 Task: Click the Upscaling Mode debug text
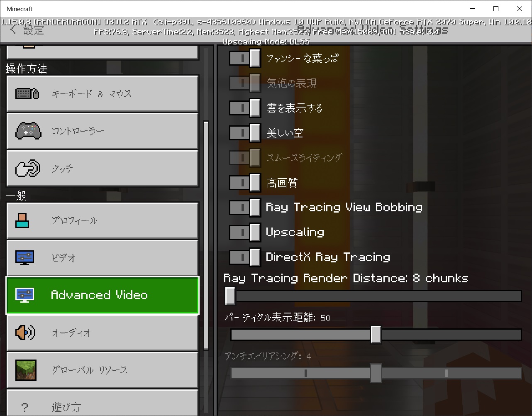point(266,42)
